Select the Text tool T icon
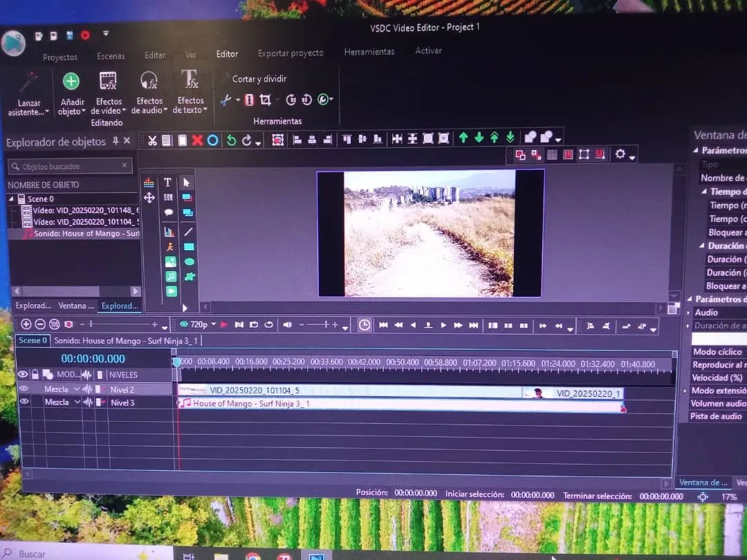The height and width of the screenshot is (560, 747). (x=167, y=183)
